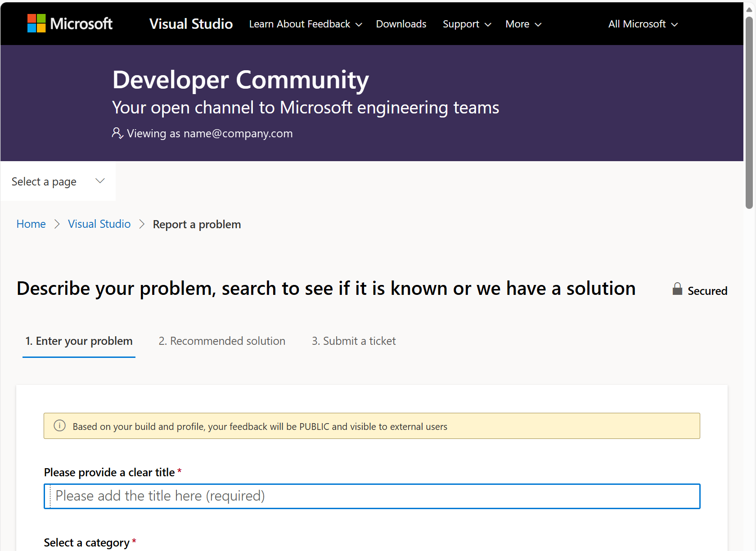The height and width of the screenshot is (551, 756).
Task: Open the More dropdown
Action: (x=523, y=24)
